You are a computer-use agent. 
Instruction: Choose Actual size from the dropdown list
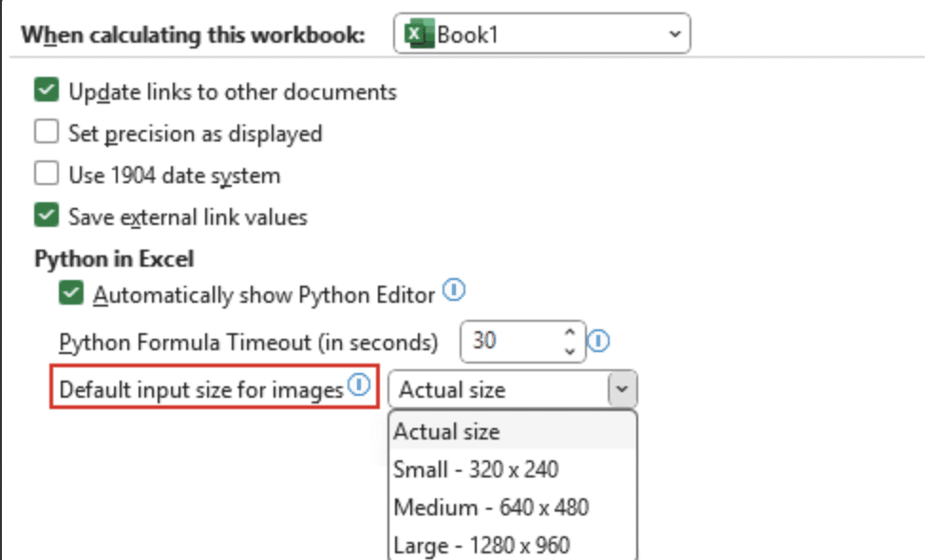click(446, 431)
